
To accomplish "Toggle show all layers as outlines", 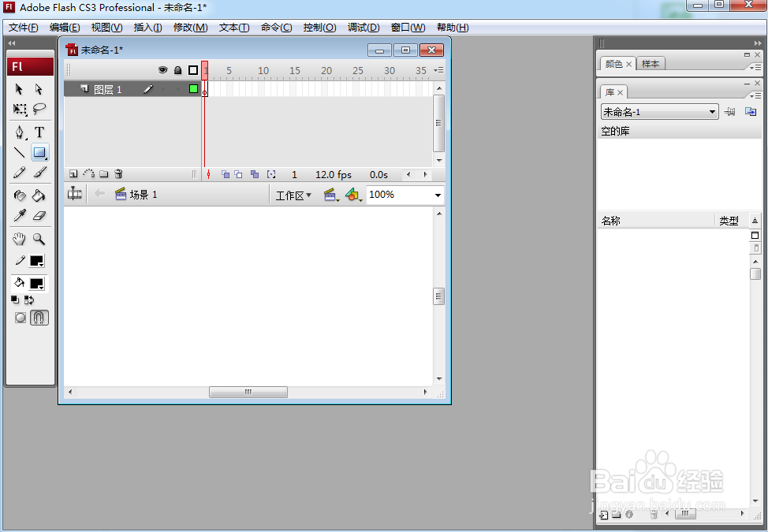I will 193,70.
